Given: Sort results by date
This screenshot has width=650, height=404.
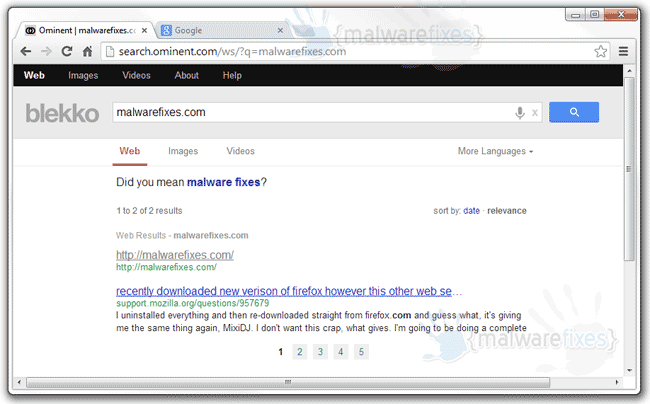Looking at the screenshot, I should pos(471,210).
